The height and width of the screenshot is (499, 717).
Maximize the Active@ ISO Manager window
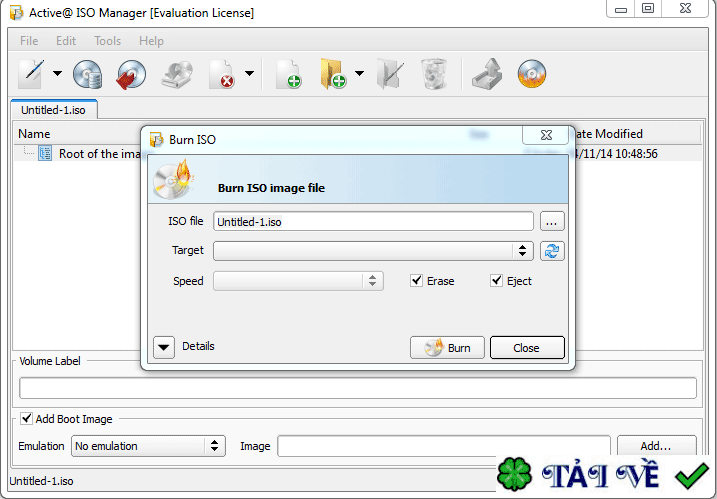point(647,8)
